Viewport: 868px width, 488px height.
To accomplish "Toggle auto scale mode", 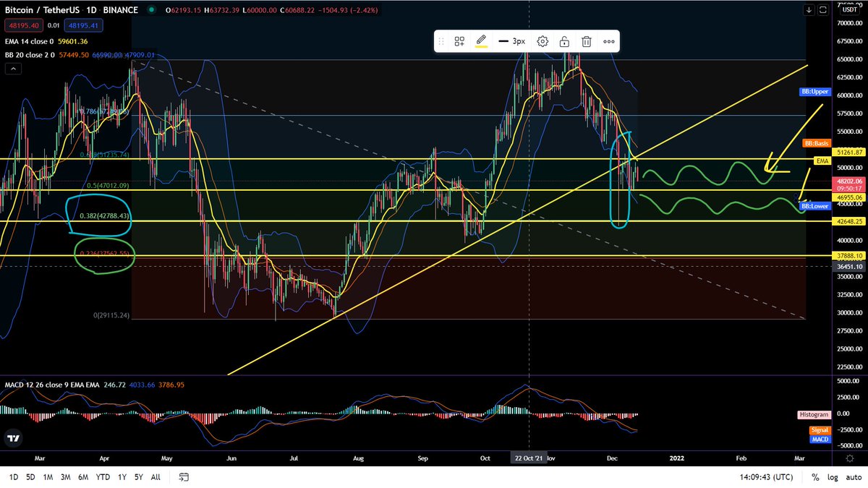I will pos(853,477).
